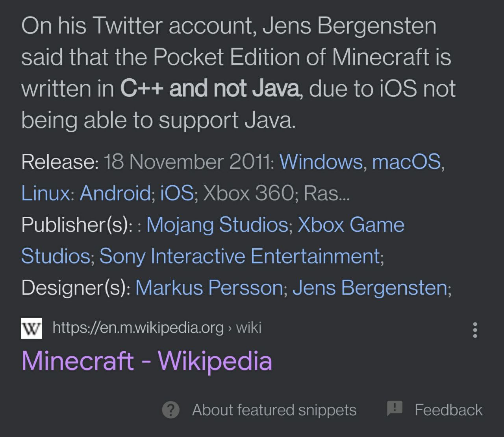
Task: Open the Mojang Studios publisher link
Action: pos(217,225)
